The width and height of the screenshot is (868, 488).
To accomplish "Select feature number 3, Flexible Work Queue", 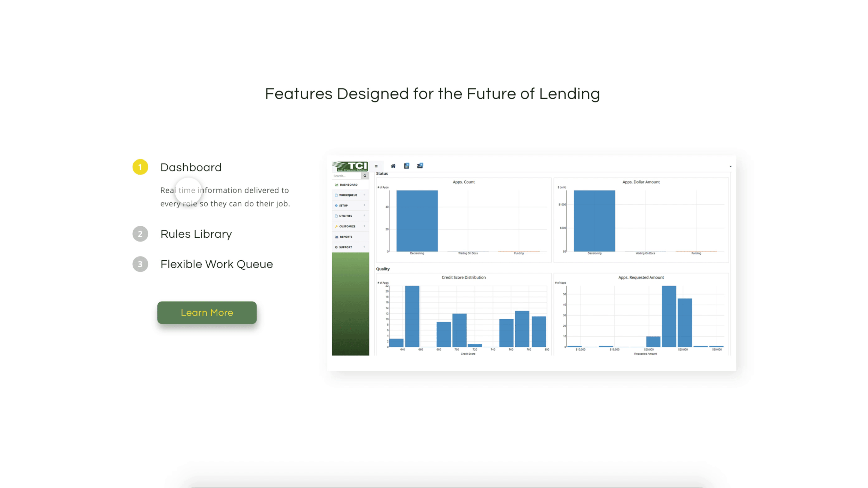I will point(216,264).
